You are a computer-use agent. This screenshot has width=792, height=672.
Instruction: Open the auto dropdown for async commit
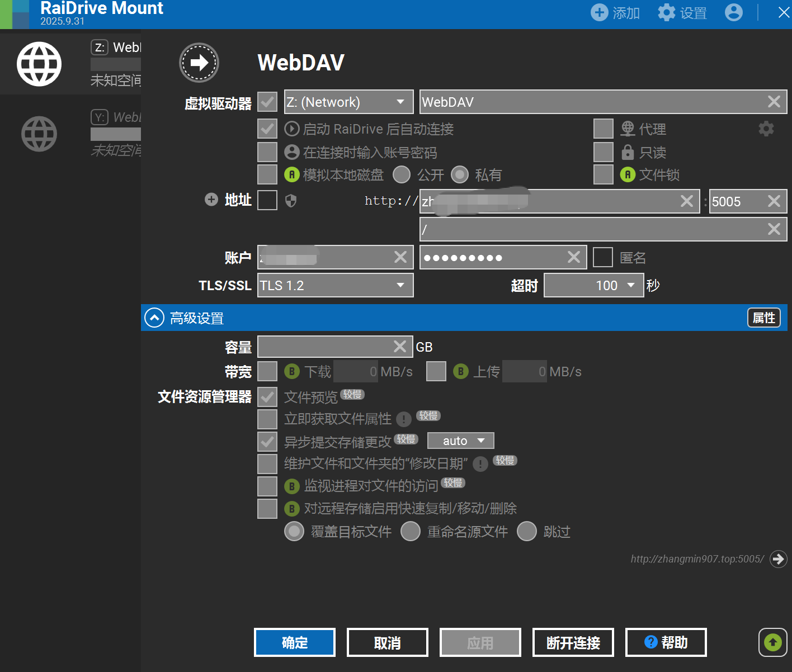click(461, 441)
